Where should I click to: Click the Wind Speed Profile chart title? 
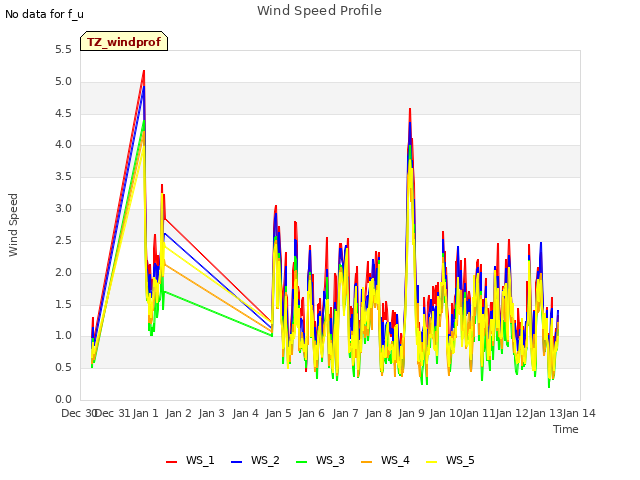pyautogui.click(x=320, y=11)
